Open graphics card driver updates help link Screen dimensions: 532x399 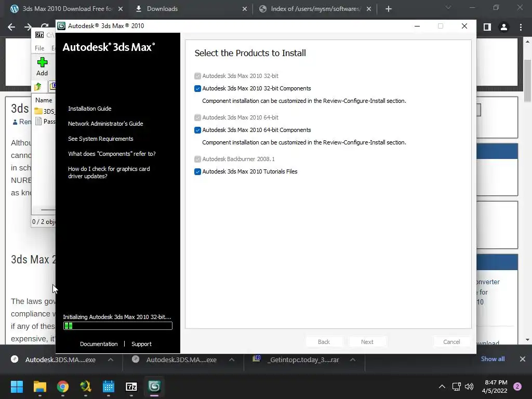coord(109,172)
